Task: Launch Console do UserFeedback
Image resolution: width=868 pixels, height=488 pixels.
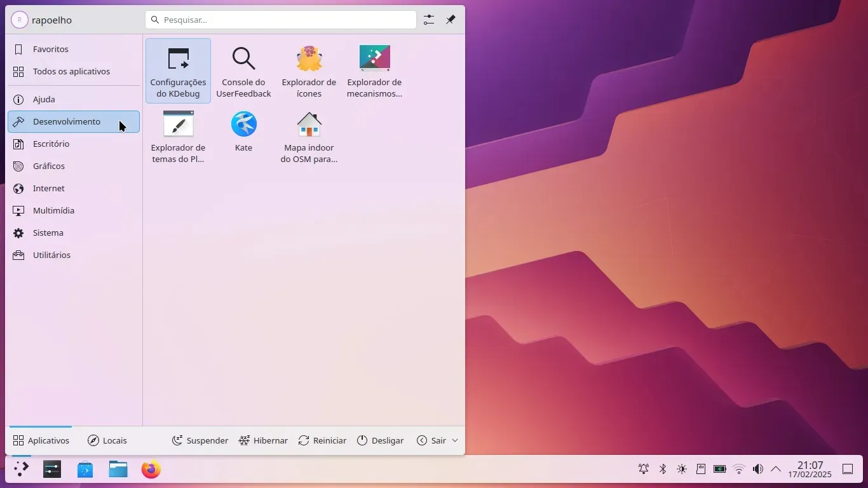Action: click(243, 71)
